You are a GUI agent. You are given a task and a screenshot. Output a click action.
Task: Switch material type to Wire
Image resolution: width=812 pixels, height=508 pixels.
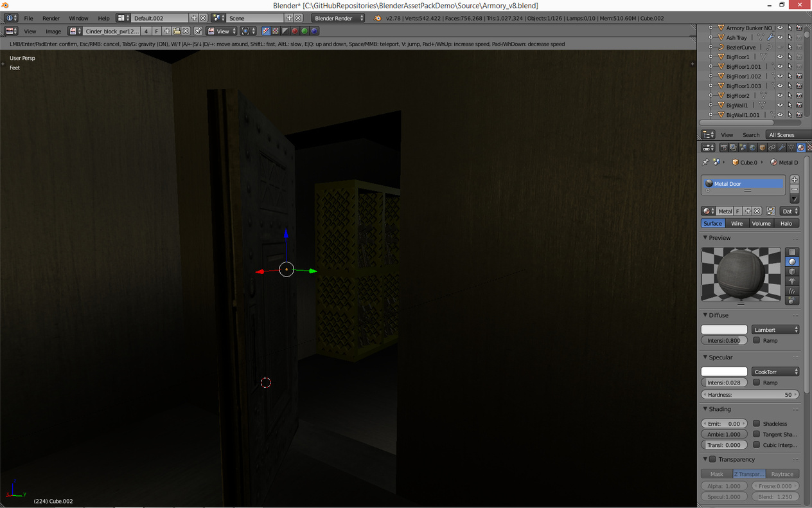pos(737,223)
